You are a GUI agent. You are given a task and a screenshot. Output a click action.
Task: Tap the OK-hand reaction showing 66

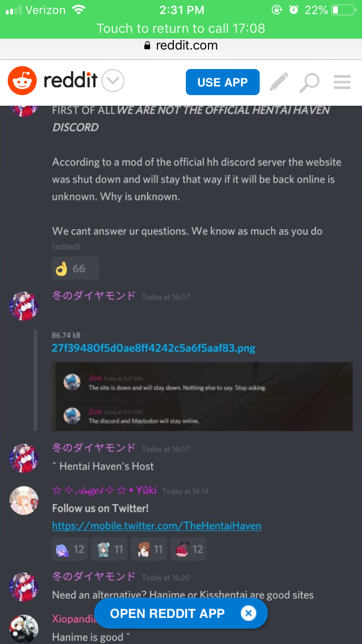click(x=75, y=268)
